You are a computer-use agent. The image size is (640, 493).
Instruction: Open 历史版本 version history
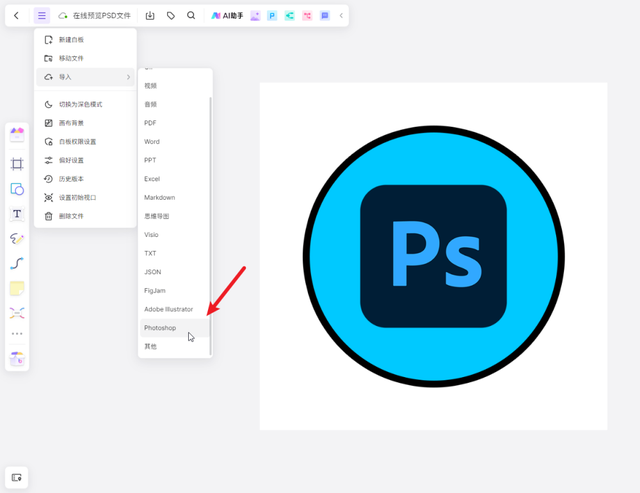(x=85, y=179)
